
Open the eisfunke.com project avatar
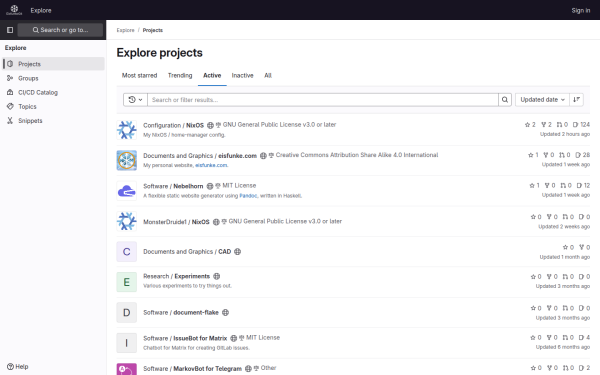point(127,160)
